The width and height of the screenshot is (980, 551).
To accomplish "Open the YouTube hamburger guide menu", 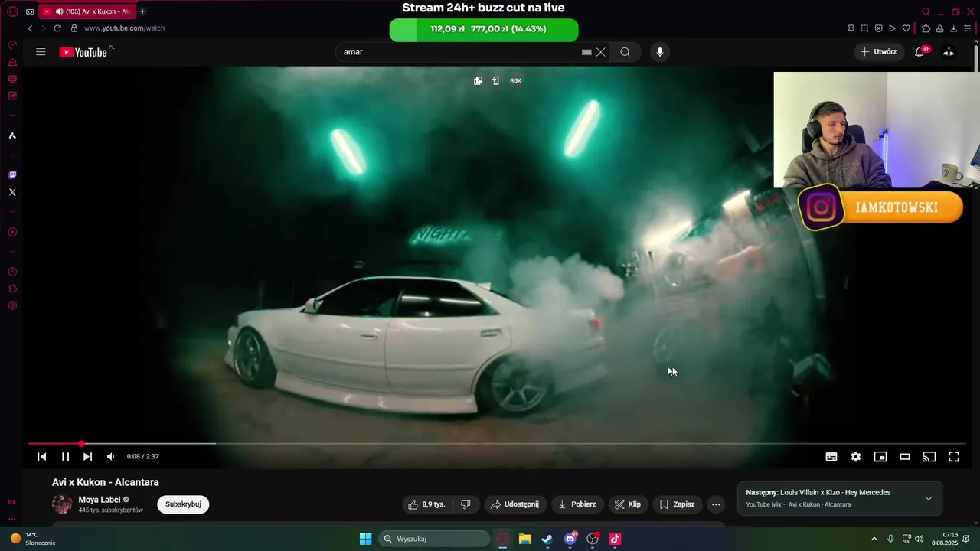I will [41, 52].
